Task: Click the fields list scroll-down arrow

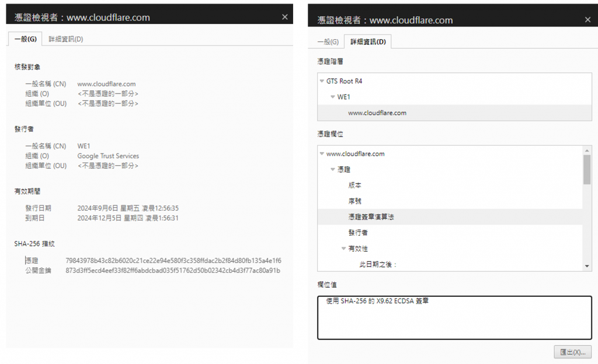Action: pos(587,266)
